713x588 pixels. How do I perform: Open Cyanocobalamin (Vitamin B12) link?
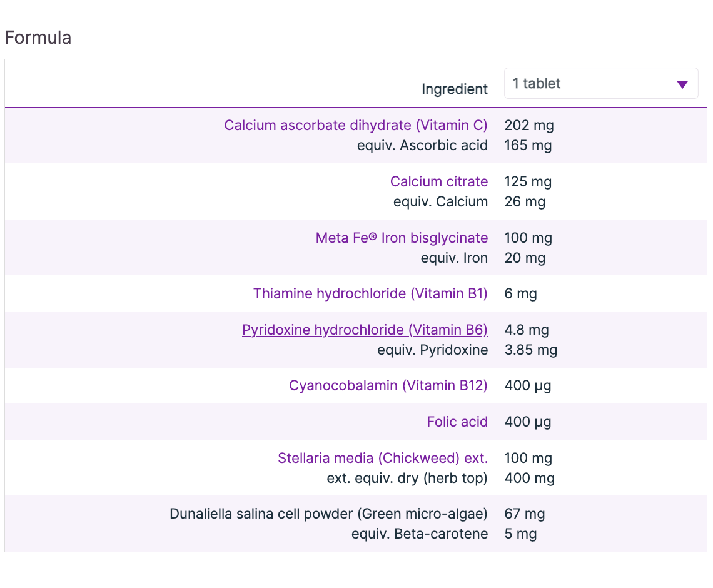point(388,385)
